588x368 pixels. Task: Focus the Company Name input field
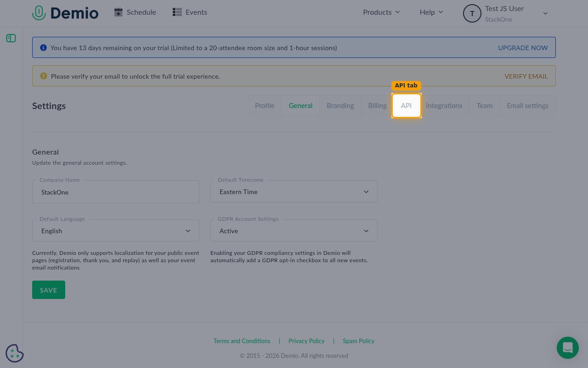[116, 192]
